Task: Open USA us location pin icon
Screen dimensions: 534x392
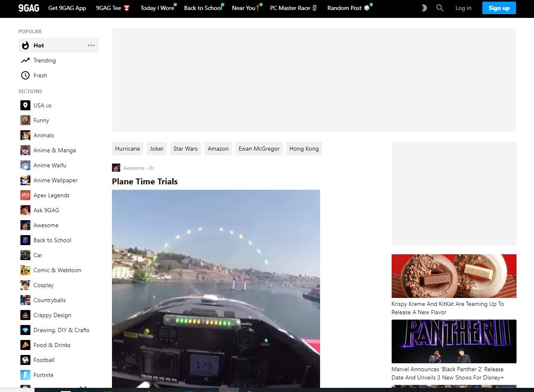Action: click(x=25, y=105)
